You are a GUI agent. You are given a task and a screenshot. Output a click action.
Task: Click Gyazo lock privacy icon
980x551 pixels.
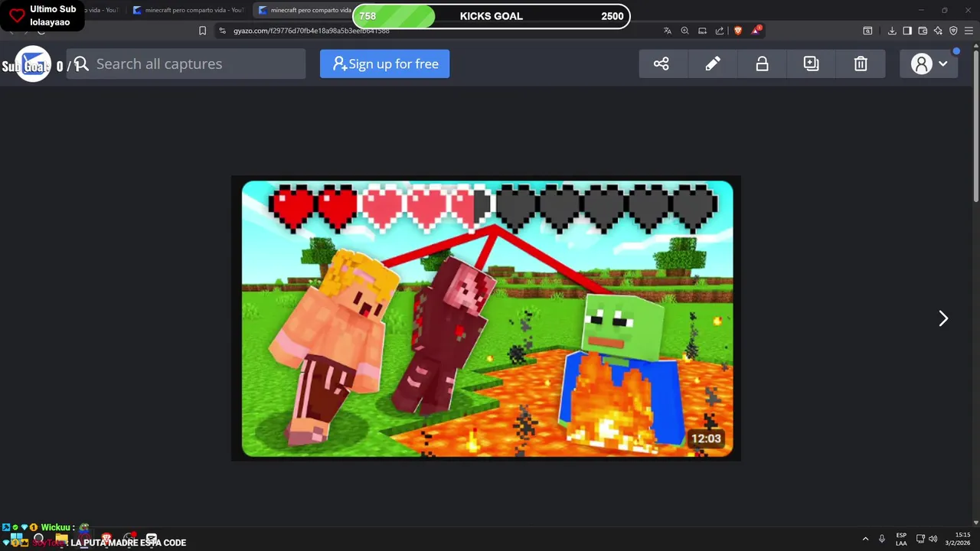[x=762, y=64]
